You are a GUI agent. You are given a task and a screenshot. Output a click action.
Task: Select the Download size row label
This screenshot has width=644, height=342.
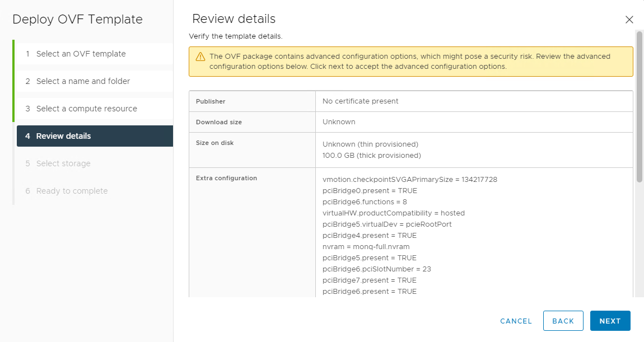219,122
